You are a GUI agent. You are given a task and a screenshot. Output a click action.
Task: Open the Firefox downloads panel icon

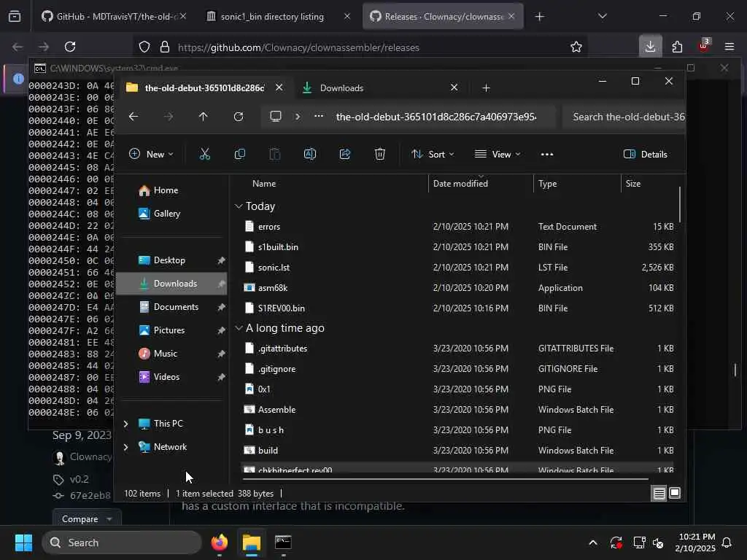click(650, 47)
